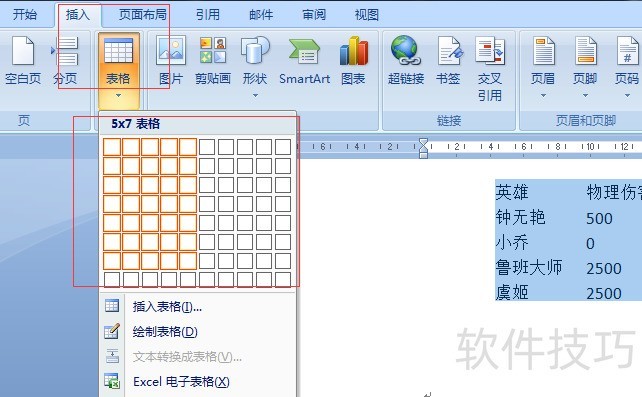Screen dimensions: 642x397
Task: Click the 英雄 cell in the document
Action: pos(511,192)
